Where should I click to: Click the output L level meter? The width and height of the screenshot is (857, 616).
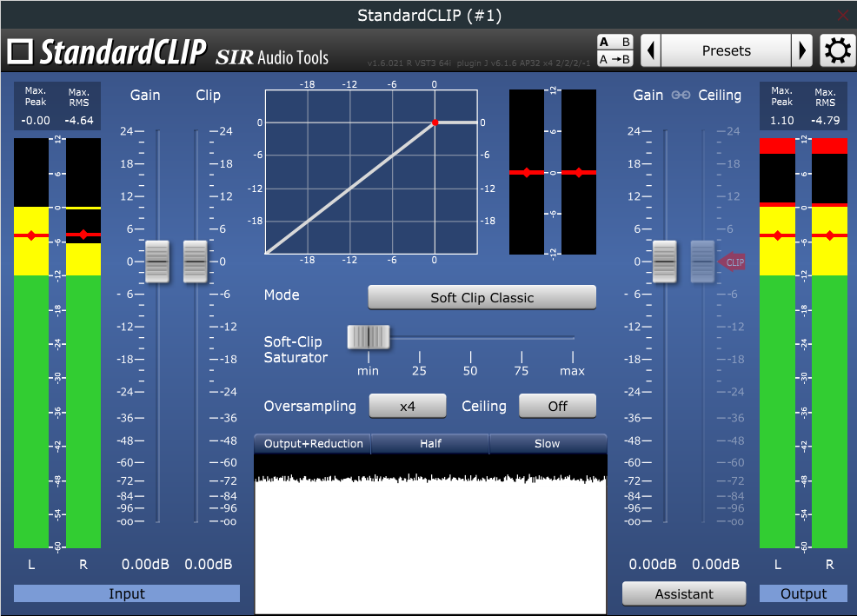[x=777, y=343]
